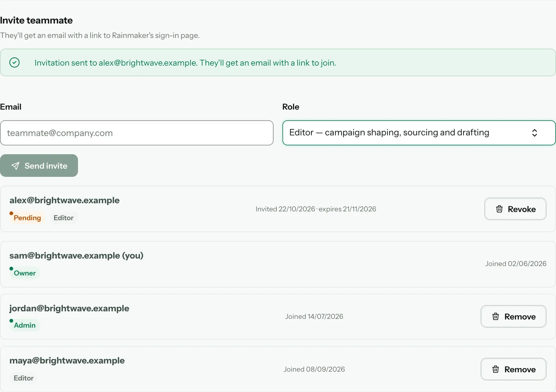Click the 'Joined 14/07/2026' date text

click(x=314, y=316)
